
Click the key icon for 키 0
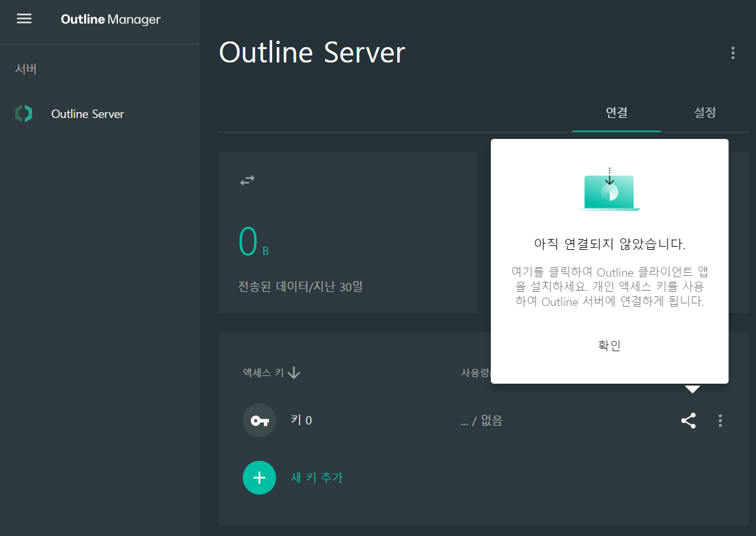click(259, 420)
